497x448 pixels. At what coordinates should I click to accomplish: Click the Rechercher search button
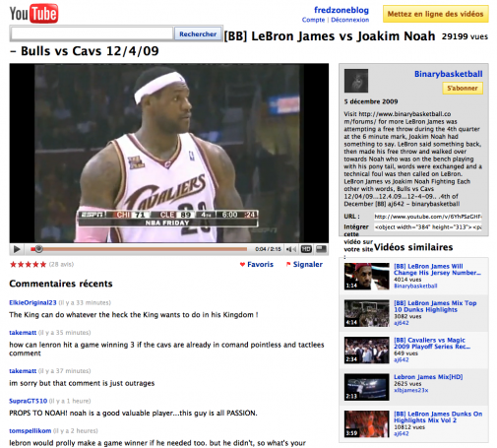(x=198, y=33)
